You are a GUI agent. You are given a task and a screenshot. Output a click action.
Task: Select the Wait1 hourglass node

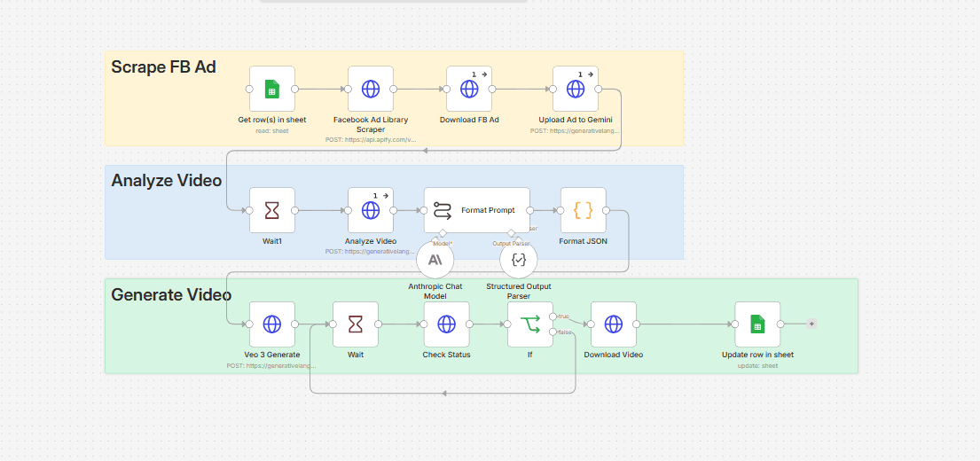coord(272,210)
